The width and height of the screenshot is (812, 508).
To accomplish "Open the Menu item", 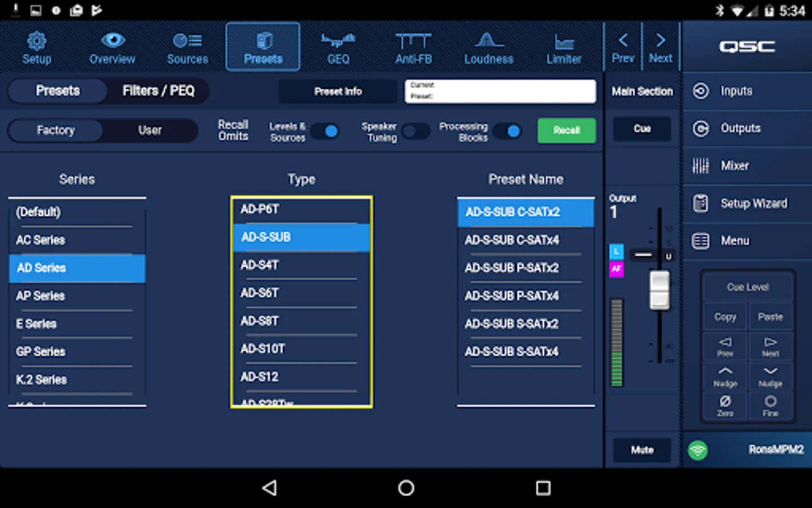I will click(x=747, y=241).
